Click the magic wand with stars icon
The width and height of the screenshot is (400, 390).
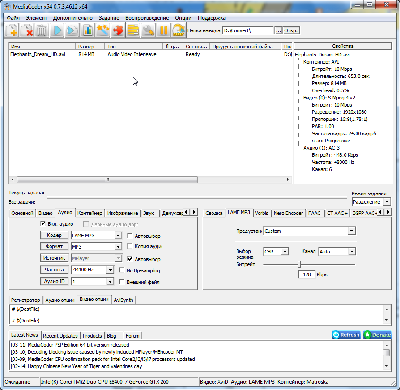(x=103, y=30)
